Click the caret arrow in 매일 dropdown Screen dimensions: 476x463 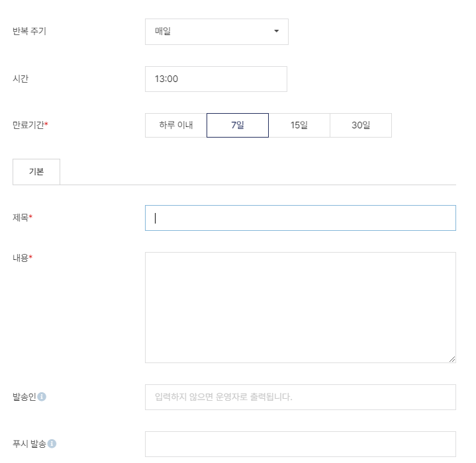coord(276,31)
